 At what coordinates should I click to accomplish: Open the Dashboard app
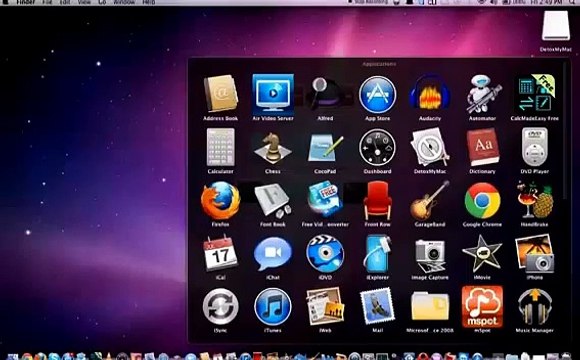click(x=377, y=148)
